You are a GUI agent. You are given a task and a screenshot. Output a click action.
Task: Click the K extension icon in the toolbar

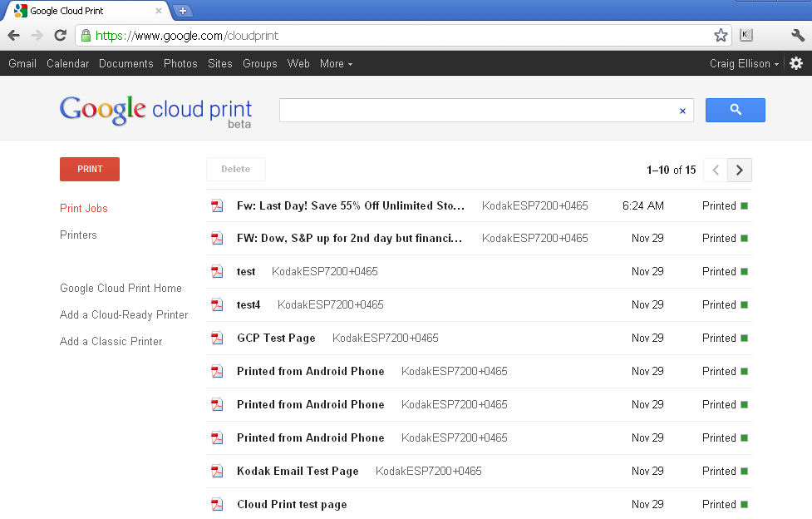746,35
